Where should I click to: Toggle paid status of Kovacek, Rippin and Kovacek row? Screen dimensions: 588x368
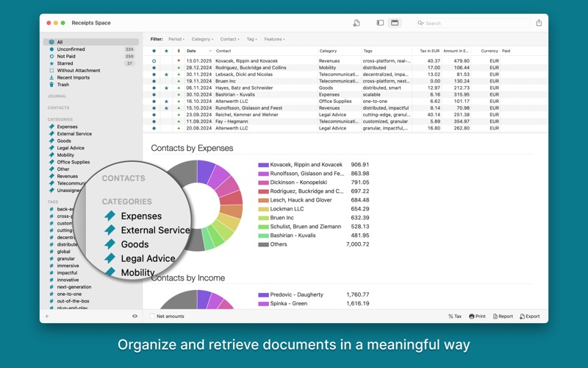(154, 61)
